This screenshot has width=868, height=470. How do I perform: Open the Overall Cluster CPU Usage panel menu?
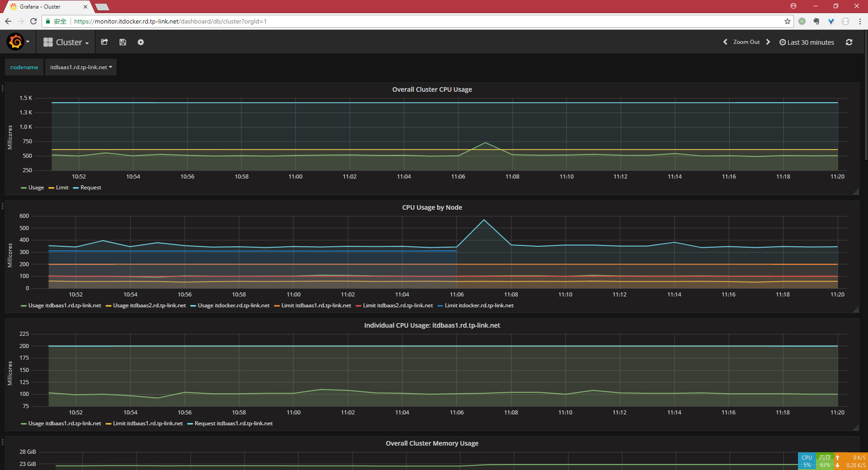click(432, 89)
